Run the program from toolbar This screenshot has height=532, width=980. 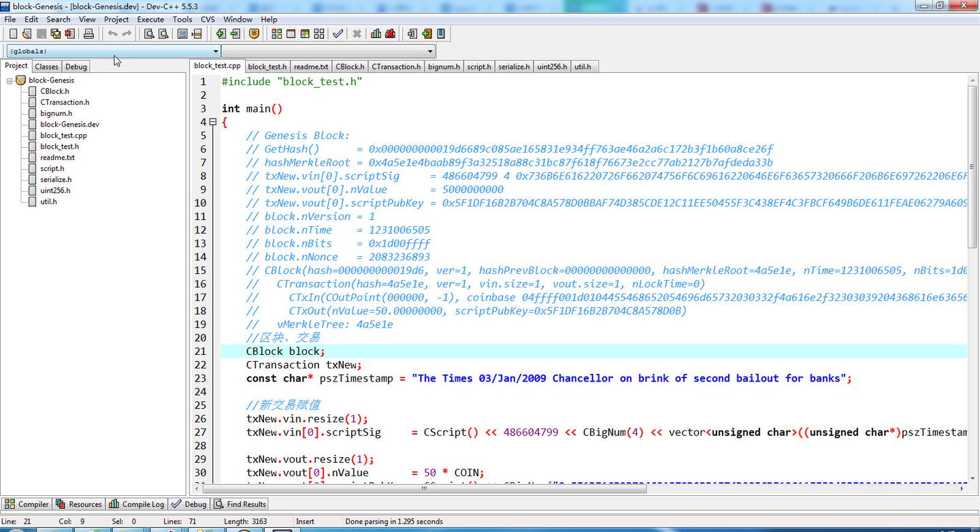[x=291, y=33]
